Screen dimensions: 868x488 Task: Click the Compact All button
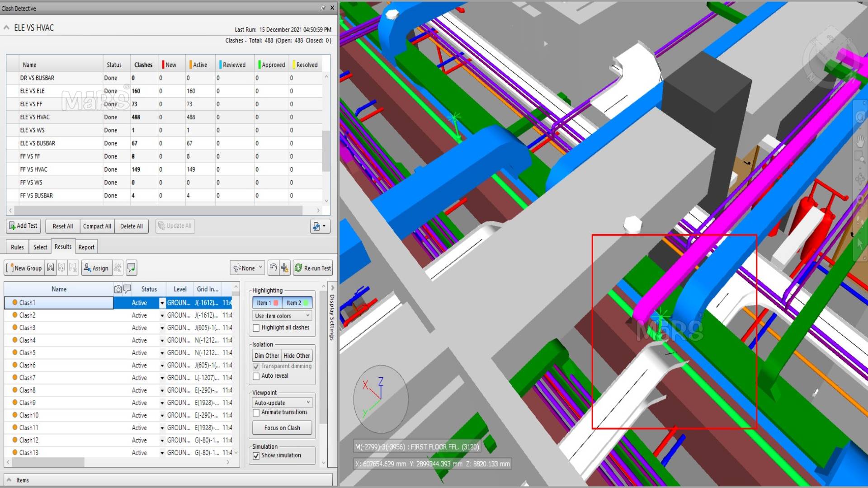click(97, 226)
